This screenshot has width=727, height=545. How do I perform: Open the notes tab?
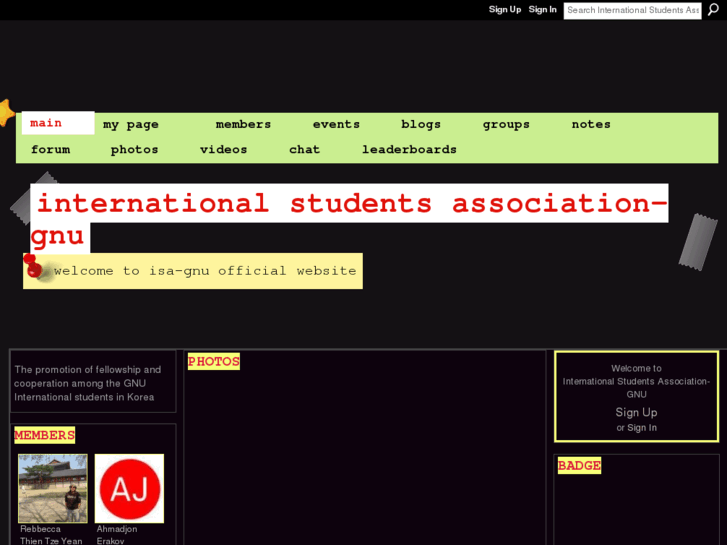pyautogui.click(x=591, y=124)
